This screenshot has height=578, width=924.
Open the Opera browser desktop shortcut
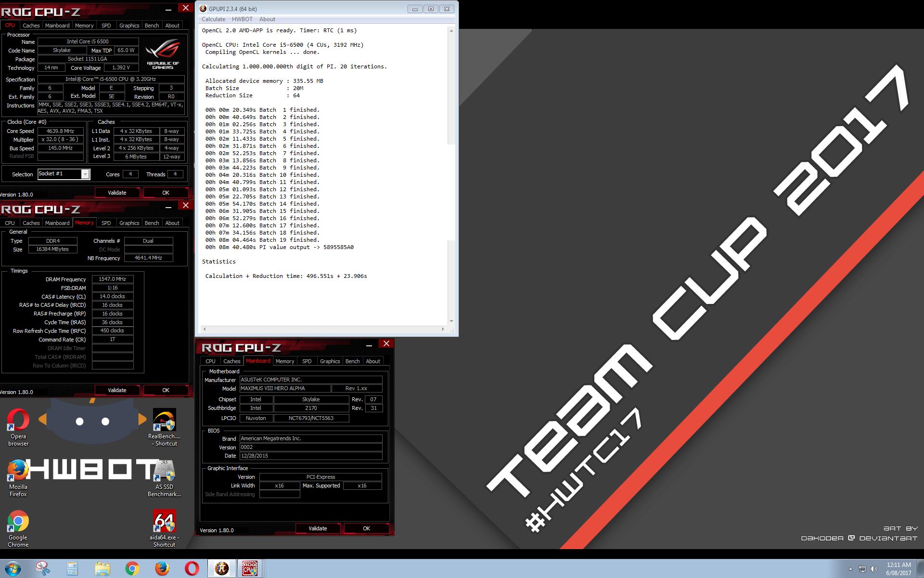click(18, 427)
